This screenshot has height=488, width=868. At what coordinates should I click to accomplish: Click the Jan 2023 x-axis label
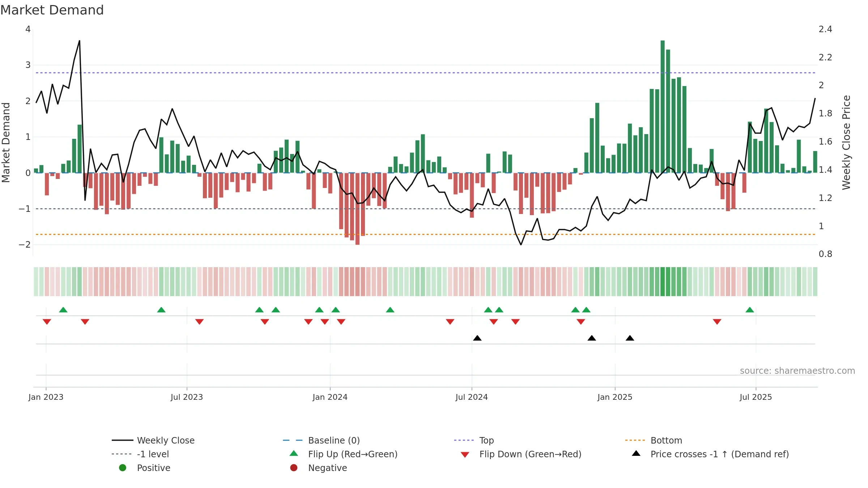[x=46, y=397]
